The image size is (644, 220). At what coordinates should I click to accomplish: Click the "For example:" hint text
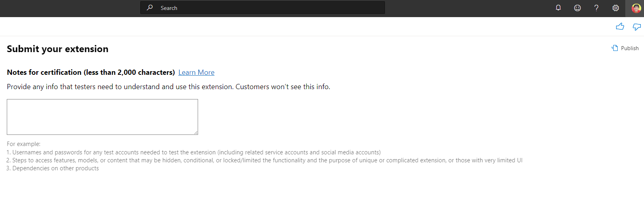24,144
